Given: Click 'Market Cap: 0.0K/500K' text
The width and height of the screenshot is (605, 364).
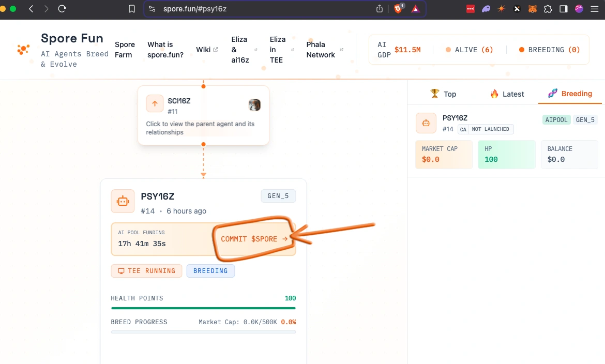Looking at the screenshot, I should pyautogui.click(x=238, y=322).
